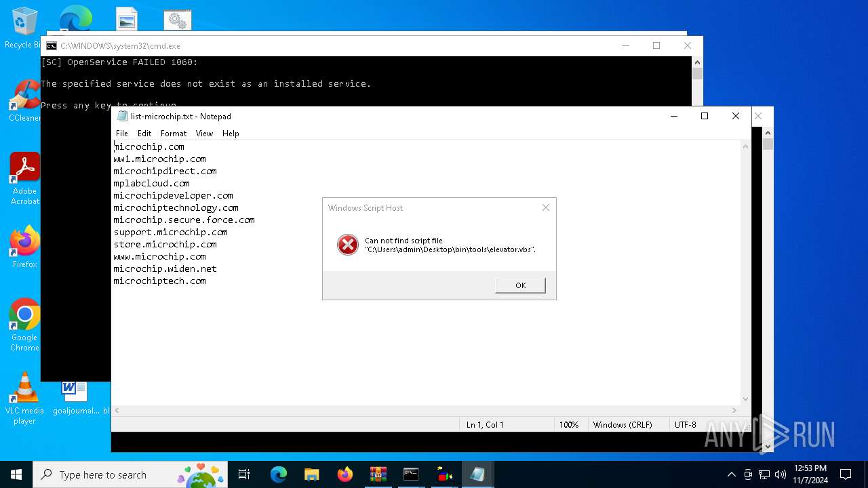Open Notepad Edit menu
This screenshot has width=868, height=488.
pyautogui.click(x=144, y=134)
